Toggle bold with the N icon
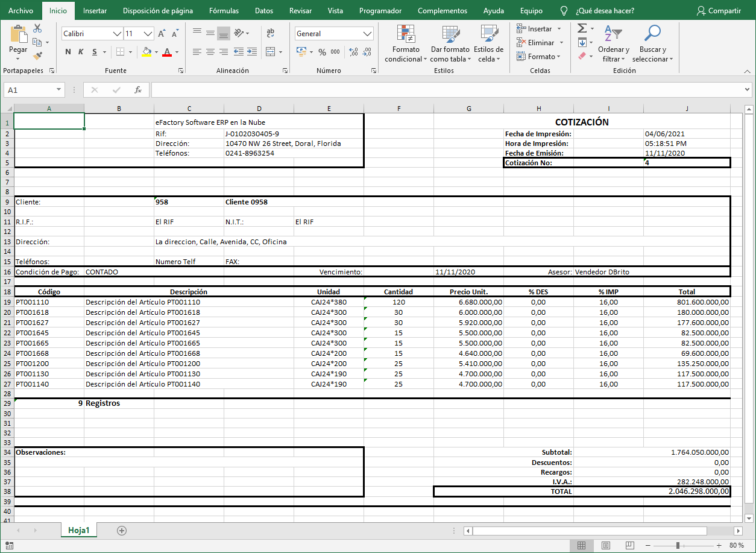The image size is (756, 553). (x=67, y=52)
